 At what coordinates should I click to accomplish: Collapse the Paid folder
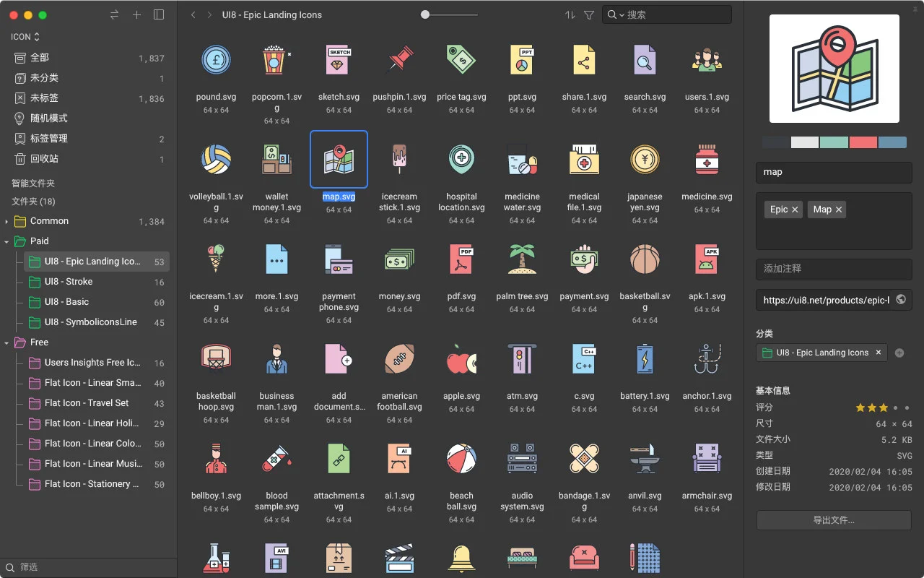point(6,241)
